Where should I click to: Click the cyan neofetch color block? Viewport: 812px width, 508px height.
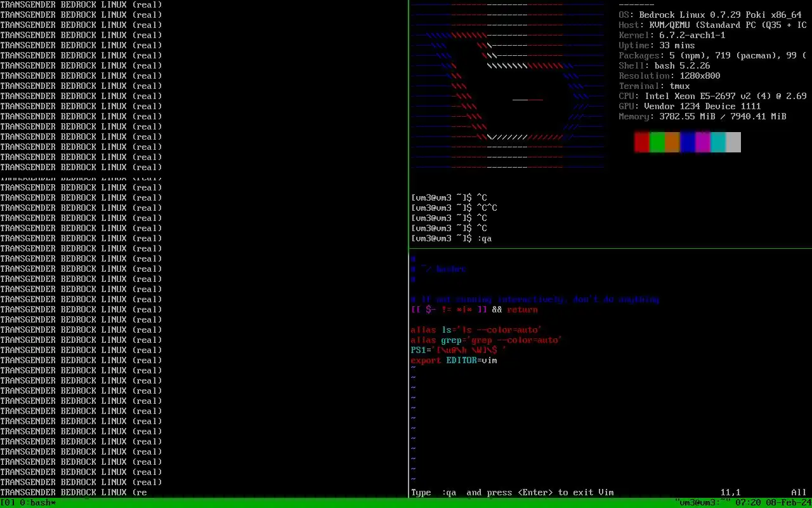718,142
